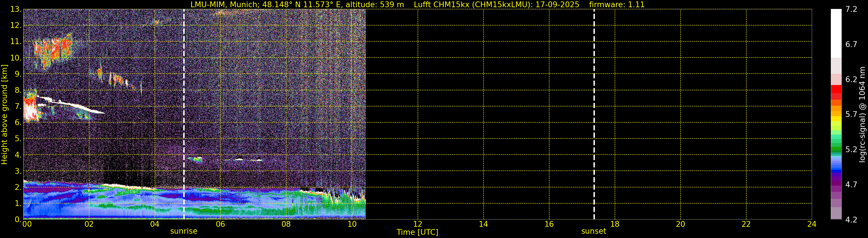This screenshot has width=868, height=238.
Task: Click the colorbar tick label 6.7
Action: [x=851, y=44]
